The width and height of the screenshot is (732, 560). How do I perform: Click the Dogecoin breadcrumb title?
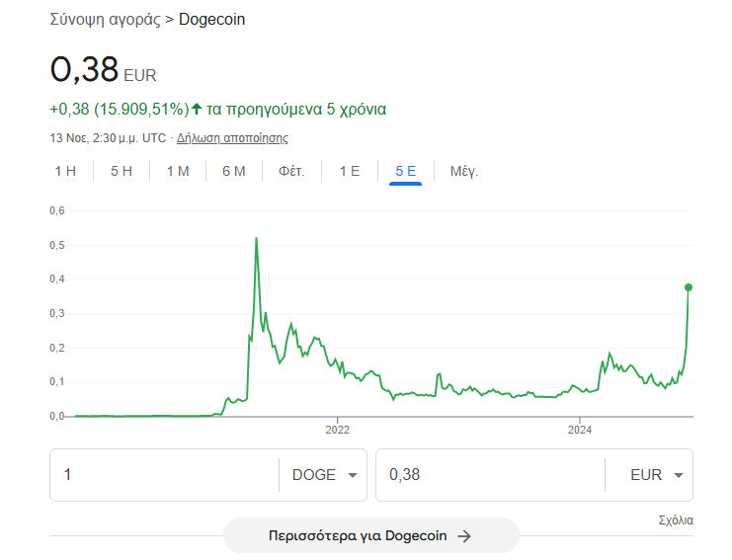point(212,20)
